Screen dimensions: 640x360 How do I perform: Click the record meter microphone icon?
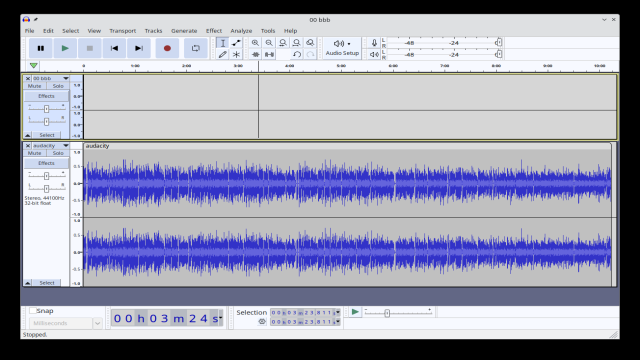coord(374,42)
